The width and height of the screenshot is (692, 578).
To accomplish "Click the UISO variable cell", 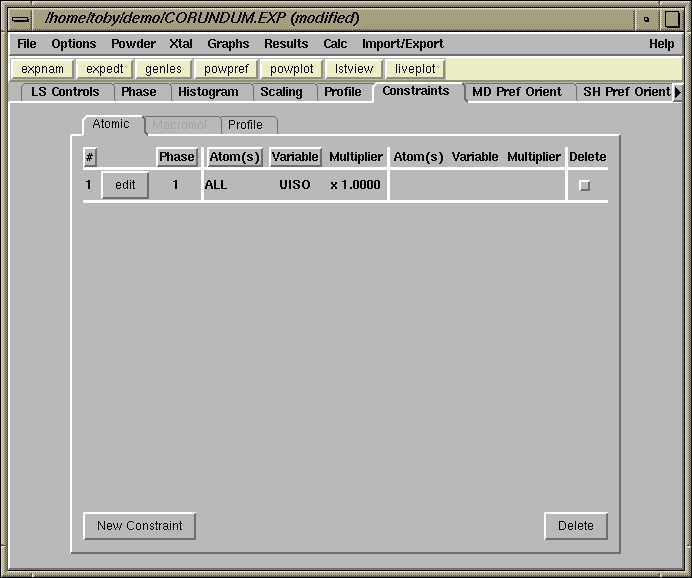I will coord(295,184).
